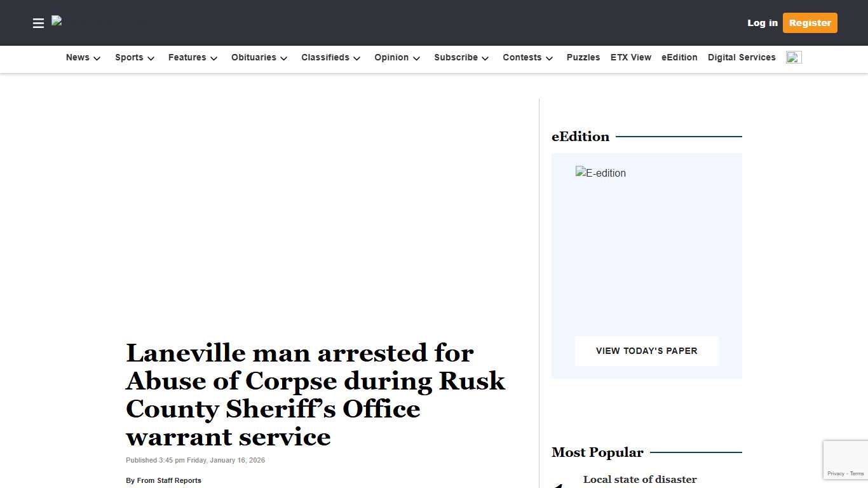
Task: Open the hamburger navigation menu
Action: pos(38,23)
